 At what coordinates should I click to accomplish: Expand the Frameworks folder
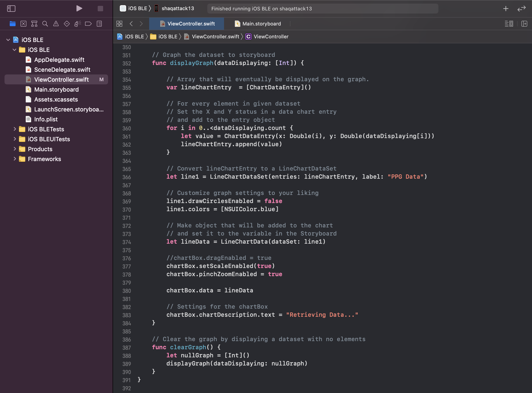(14, 159)
